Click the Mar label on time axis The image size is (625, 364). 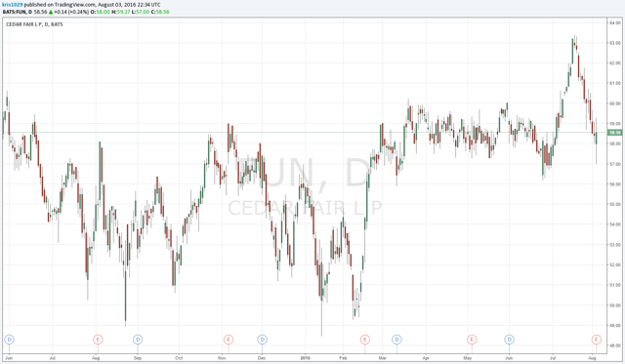[382, 358]
